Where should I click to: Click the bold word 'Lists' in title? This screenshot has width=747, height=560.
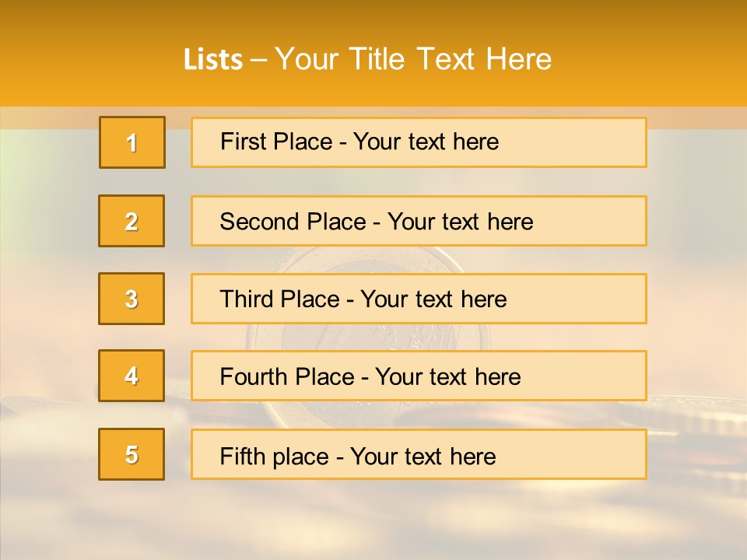click(x=212, y=60)
